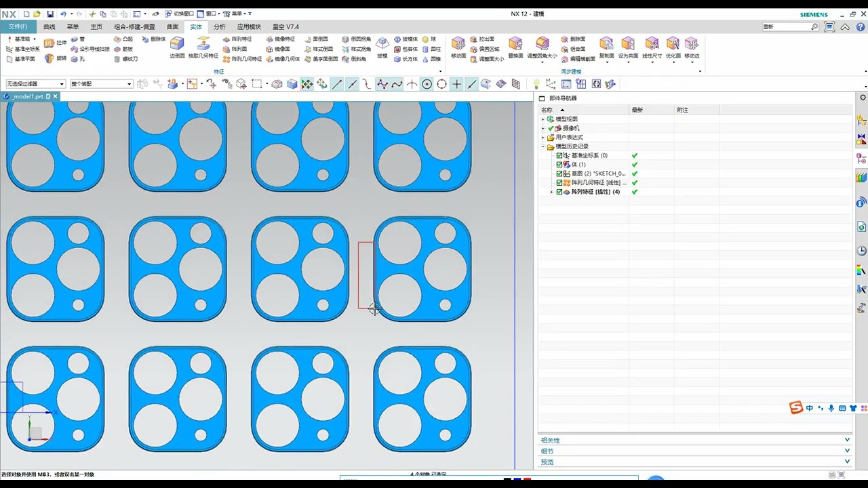Viewport: 868px width, 488px height.
Task: Select the 阵列几何特征 tool
Action: click(x=242, y=59)
